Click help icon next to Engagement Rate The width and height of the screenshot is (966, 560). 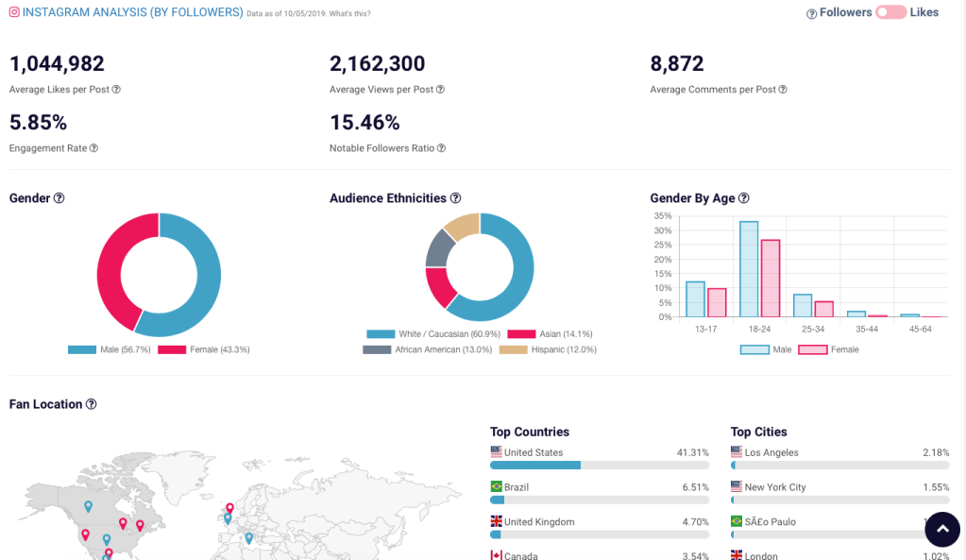(x=93, y=148)
